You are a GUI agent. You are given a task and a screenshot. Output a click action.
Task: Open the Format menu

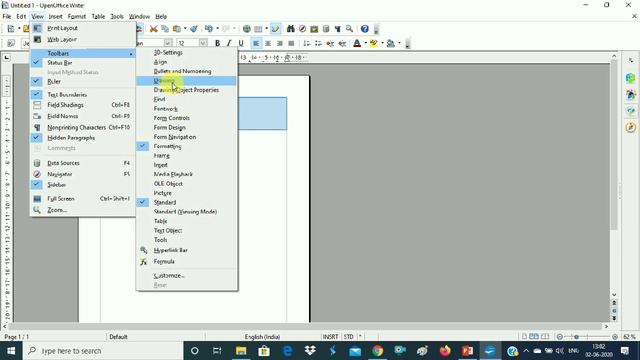tap(77, 16)
